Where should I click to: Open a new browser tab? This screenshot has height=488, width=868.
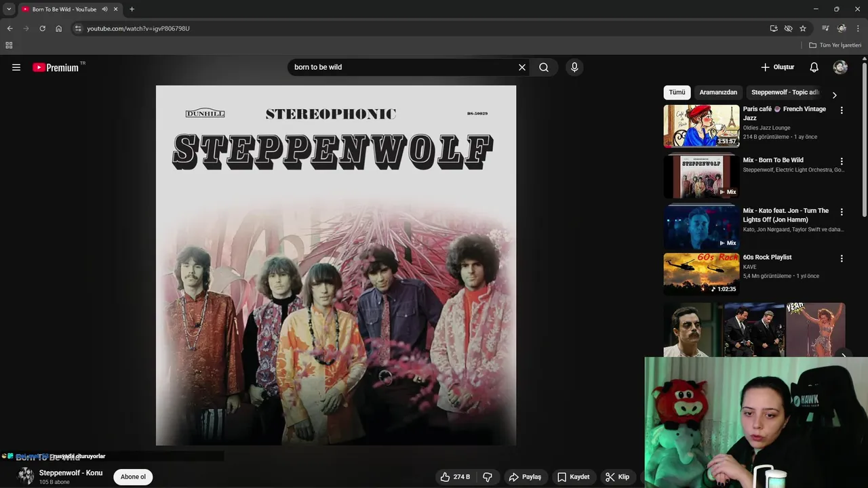click(132, 9)
